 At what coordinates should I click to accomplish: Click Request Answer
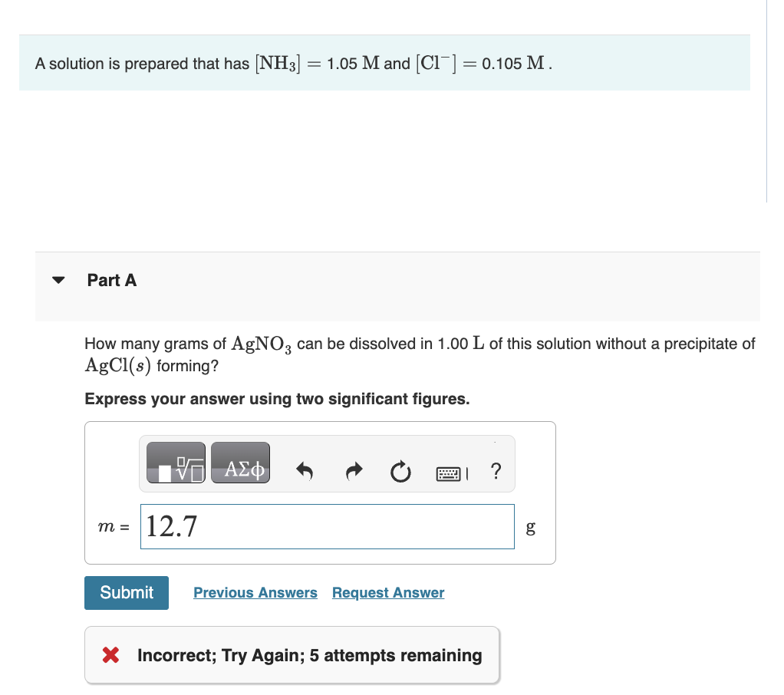click(x=388, y=592)
